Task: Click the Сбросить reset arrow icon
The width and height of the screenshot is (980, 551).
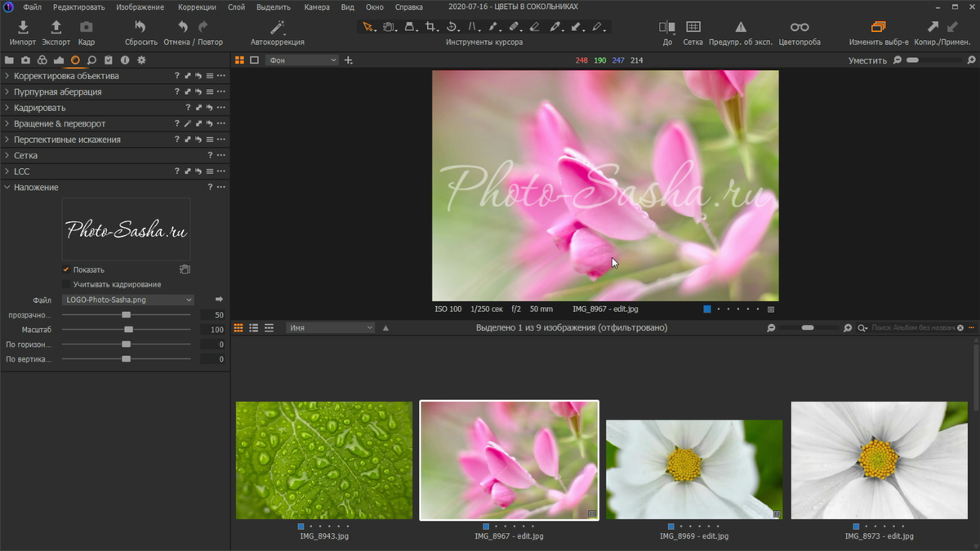Action: click(140, 28)
